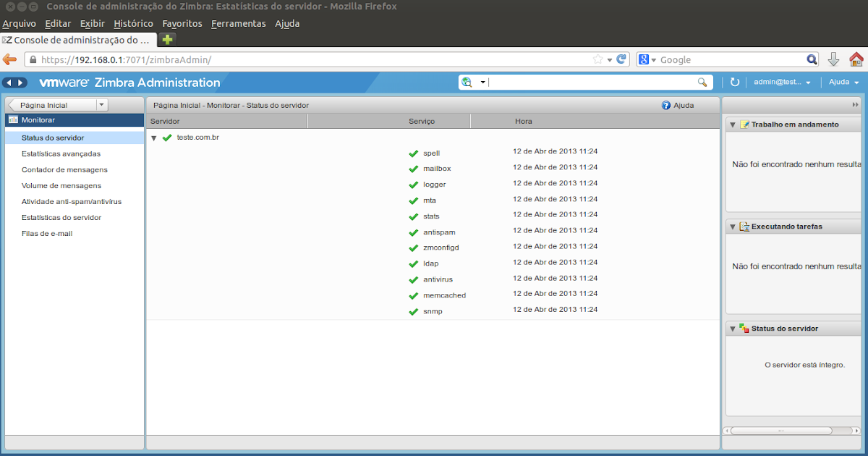Open the Ferramentas menu

(x=239, y=23)
